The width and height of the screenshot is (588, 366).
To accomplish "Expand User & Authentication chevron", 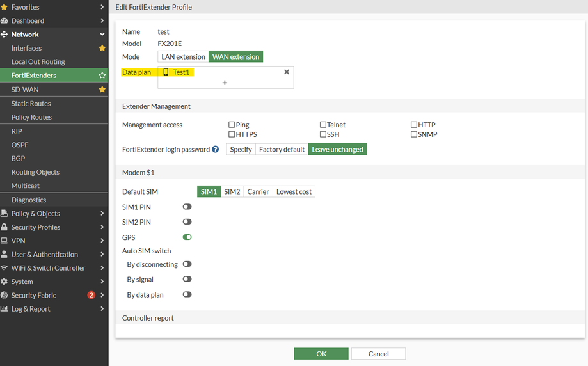I will (102, 254).
